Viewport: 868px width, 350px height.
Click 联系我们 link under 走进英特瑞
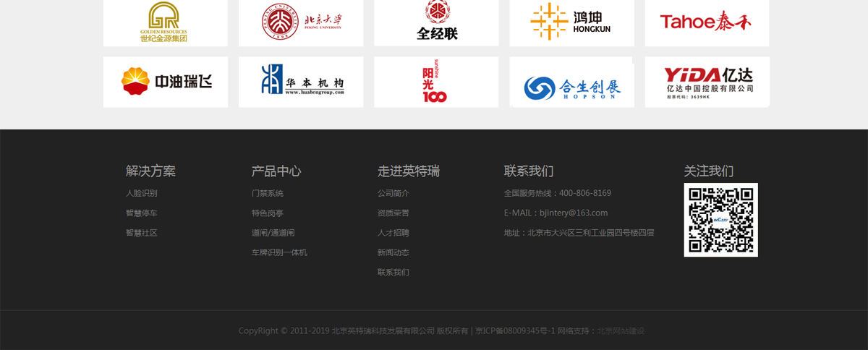click(x=393, y=272)
